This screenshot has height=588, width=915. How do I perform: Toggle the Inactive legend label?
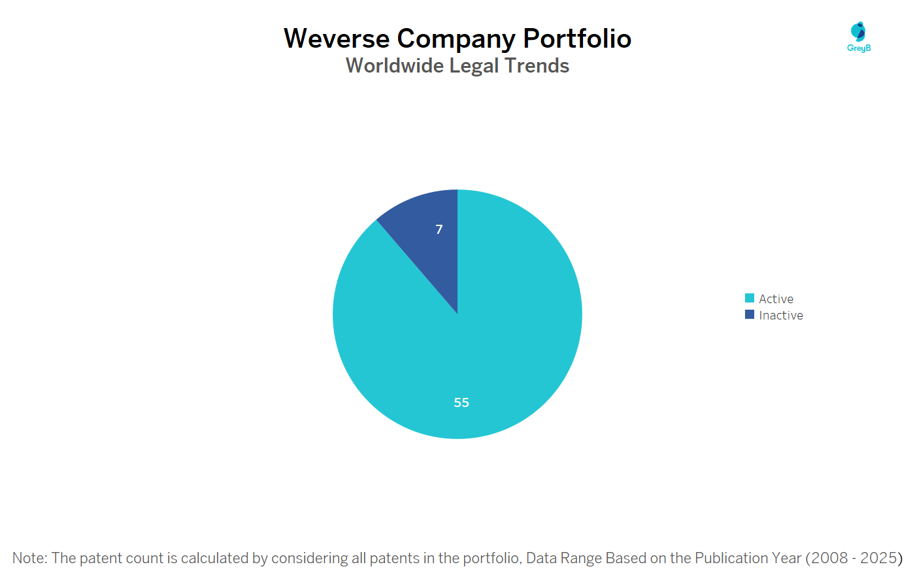(x=781, y=316)
